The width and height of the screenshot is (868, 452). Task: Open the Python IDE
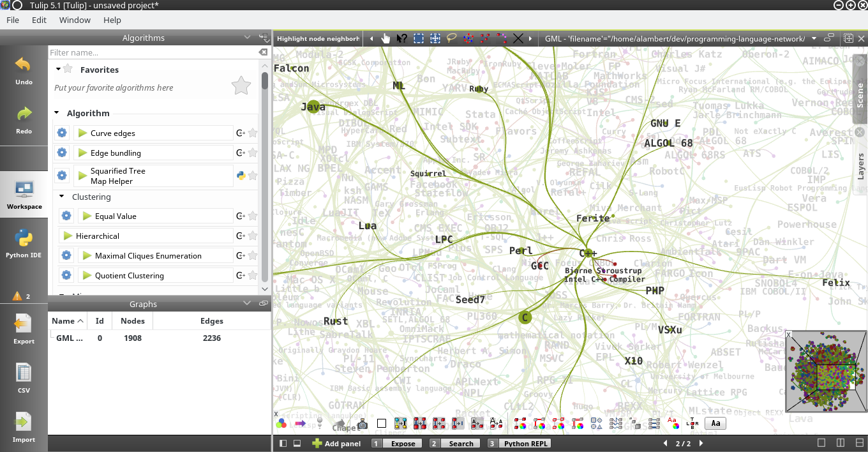24,244
